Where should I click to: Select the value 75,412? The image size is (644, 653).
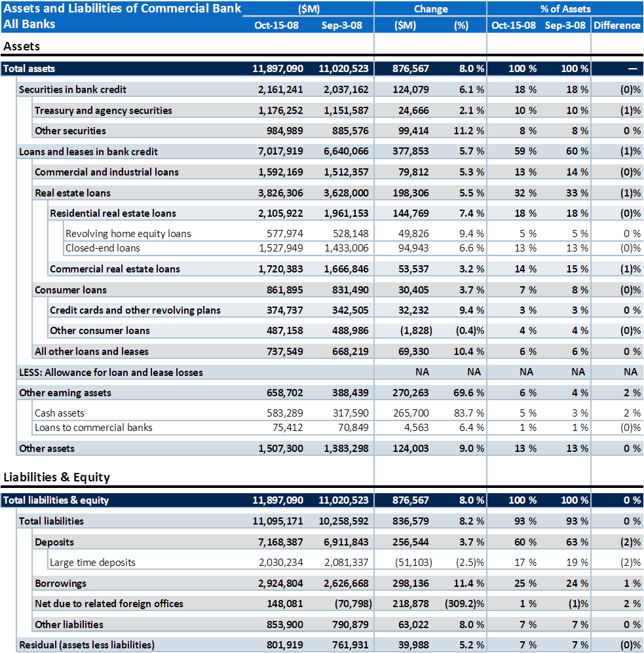tap(288, 428)
